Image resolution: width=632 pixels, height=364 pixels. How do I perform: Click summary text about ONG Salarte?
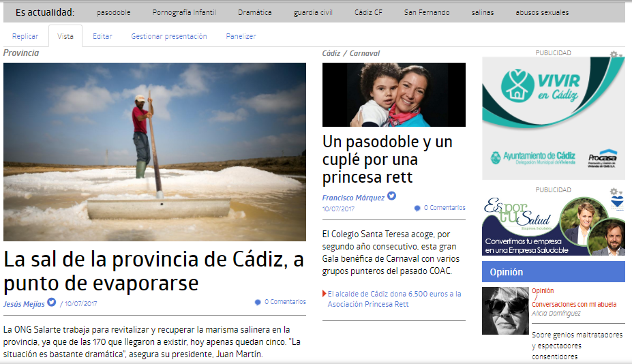[x=152, y=342]
